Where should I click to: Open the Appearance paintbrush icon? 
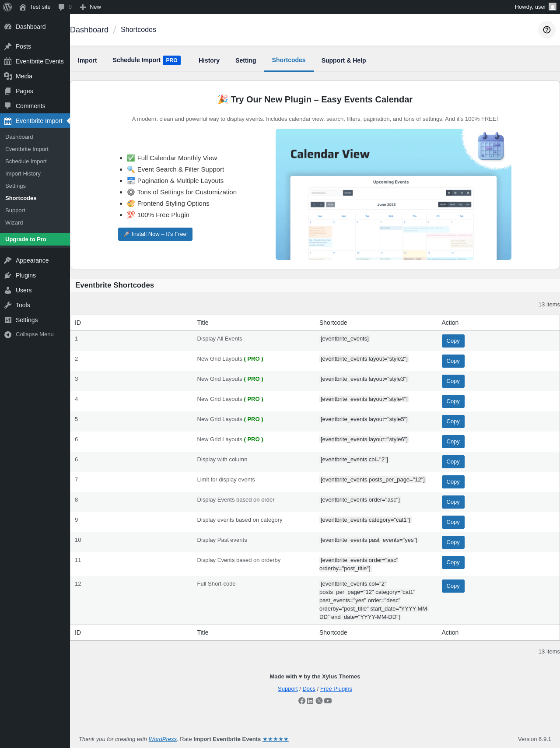click(8, 260)
